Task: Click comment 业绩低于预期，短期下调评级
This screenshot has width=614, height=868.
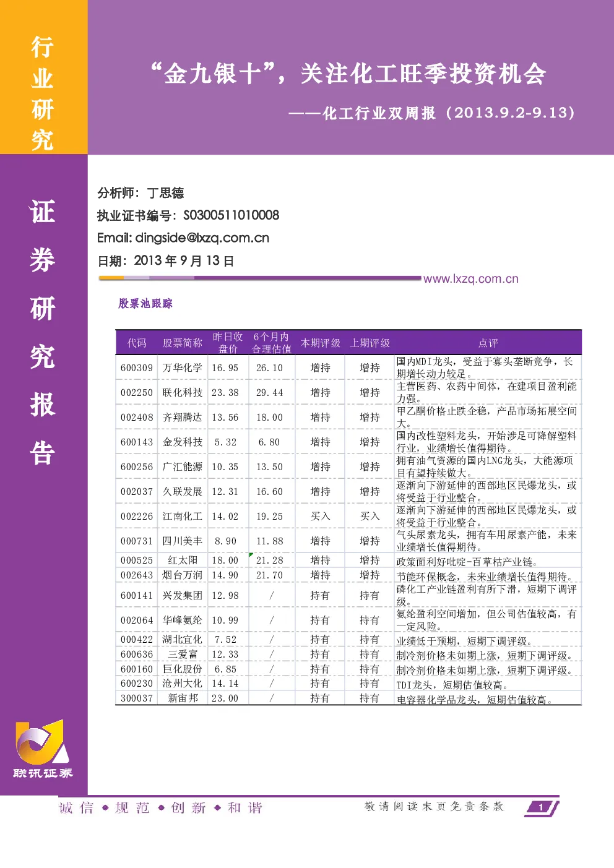Action: tap(465, 641)
